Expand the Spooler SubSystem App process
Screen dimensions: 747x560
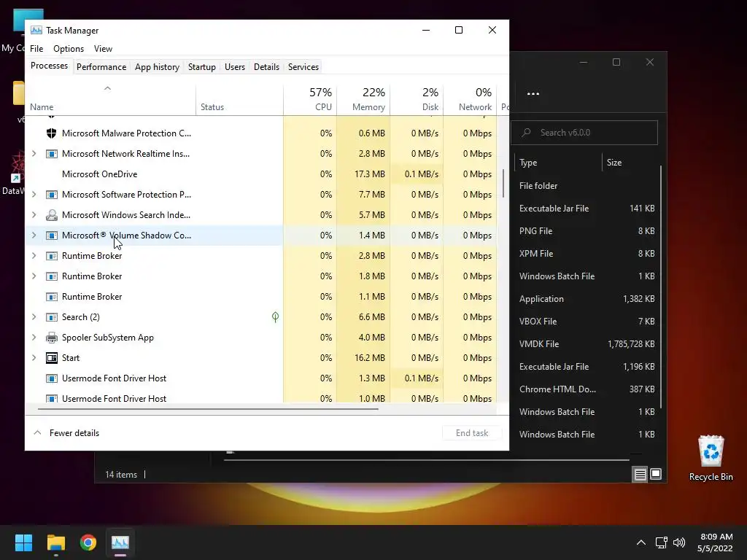coord(34,338)
